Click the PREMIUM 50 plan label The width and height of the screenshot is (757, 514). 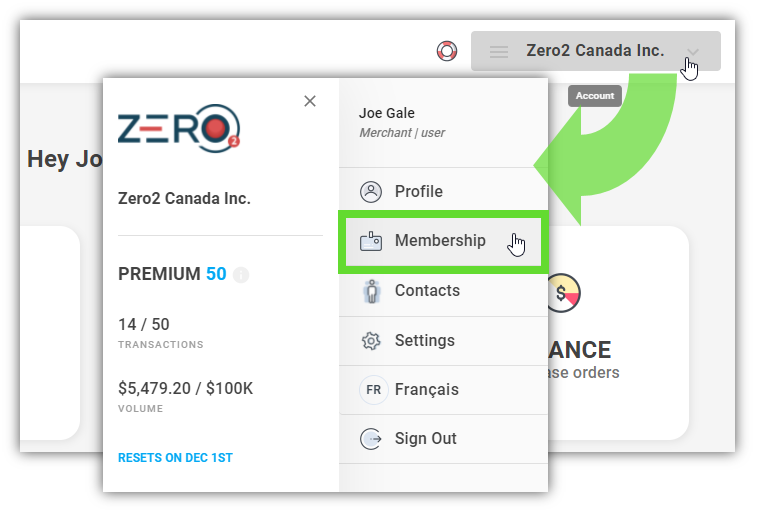tap(172, 274)
